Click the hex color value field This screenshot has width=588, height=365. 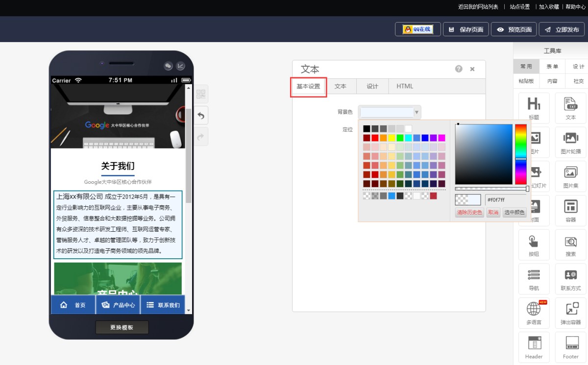point(505,200)
